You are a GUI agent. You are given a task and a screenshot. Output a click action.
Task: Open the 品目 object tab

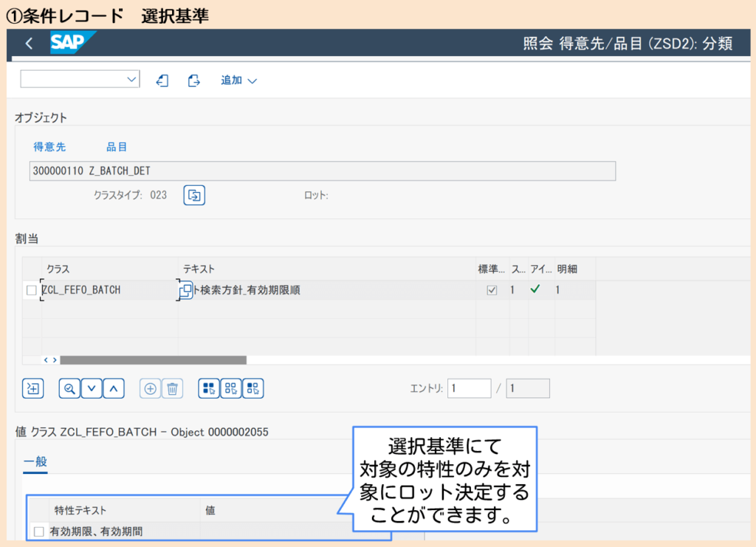115,146
